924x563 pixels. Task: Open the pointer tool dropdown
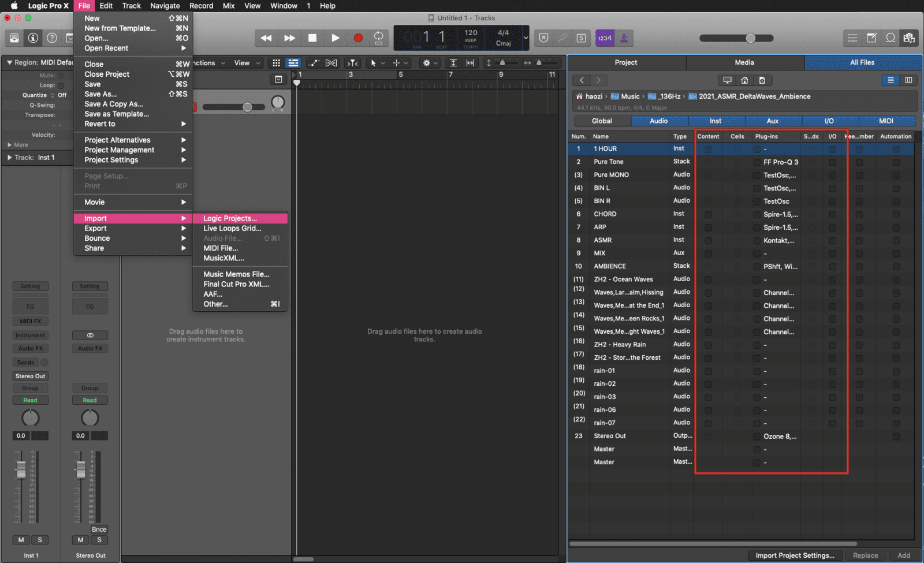[x=377, y=63]
